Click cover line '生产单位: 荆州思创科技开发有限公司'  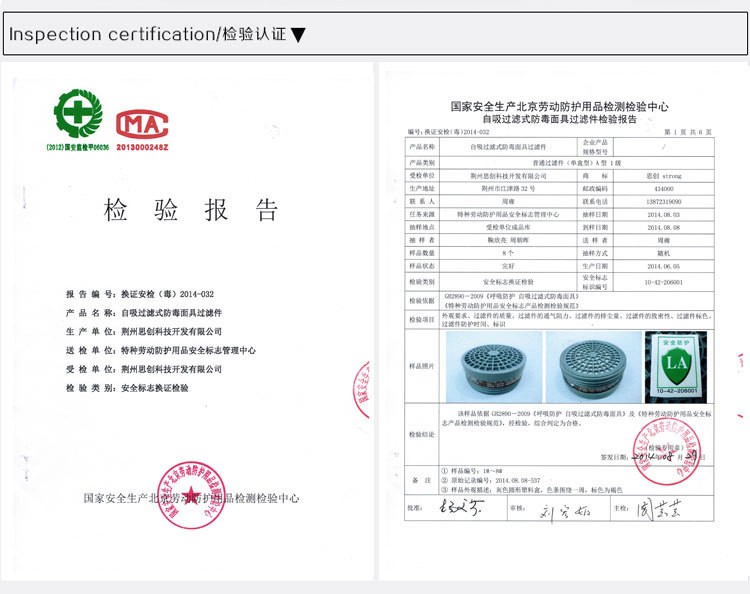pyautogui.click(x=144, y=331)
